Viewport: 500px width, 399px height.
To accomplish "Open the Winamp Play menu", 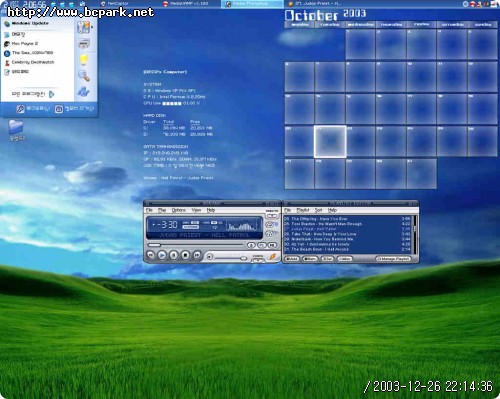I will 162,210.
